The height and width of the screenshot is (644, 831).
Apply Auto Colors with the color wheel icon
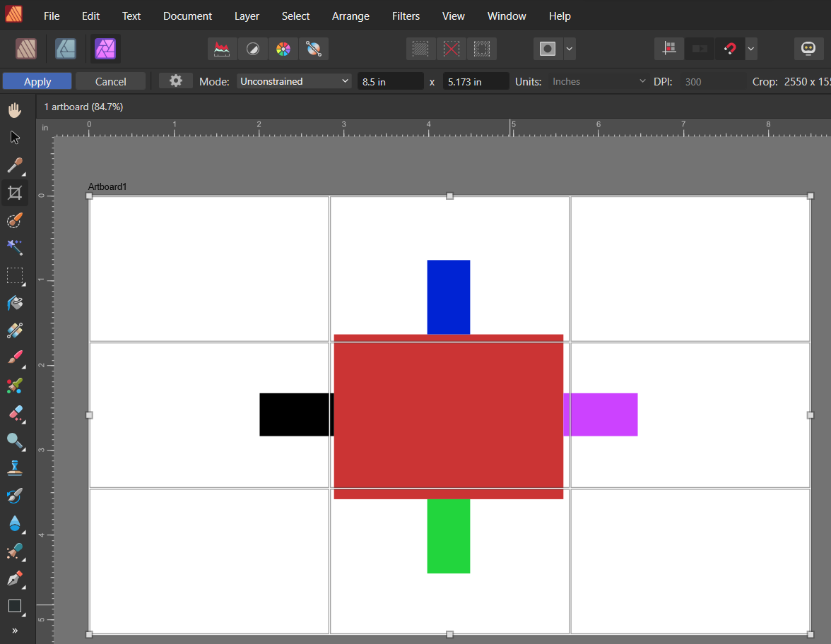283,49
